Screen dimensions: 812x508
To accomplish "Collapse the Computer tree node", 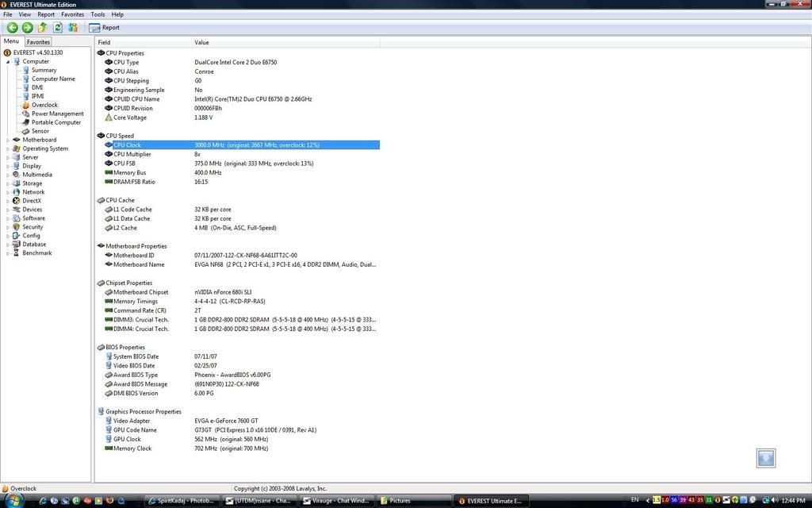I will [x=8, y=62].
